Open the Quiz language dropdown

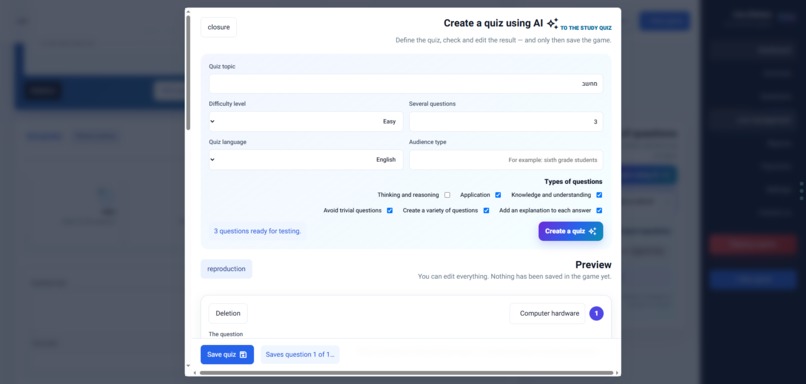(x=306, y=160)
